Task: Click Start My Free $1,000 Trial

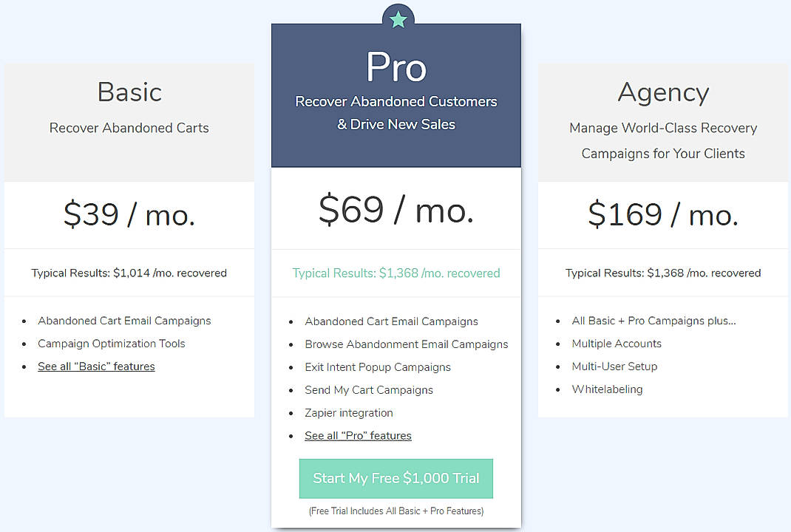Action: (395, 478)
